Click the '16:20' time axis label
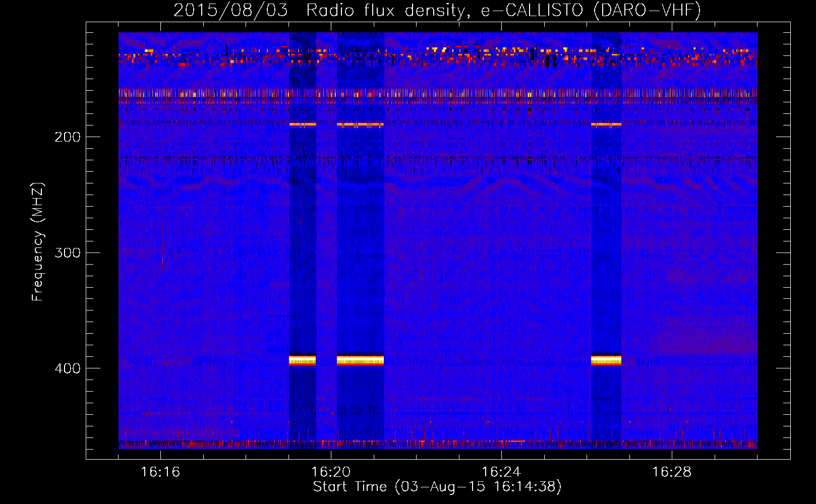Image resolution: width=816 pixels, height=504 pixels. coord(331,472)
